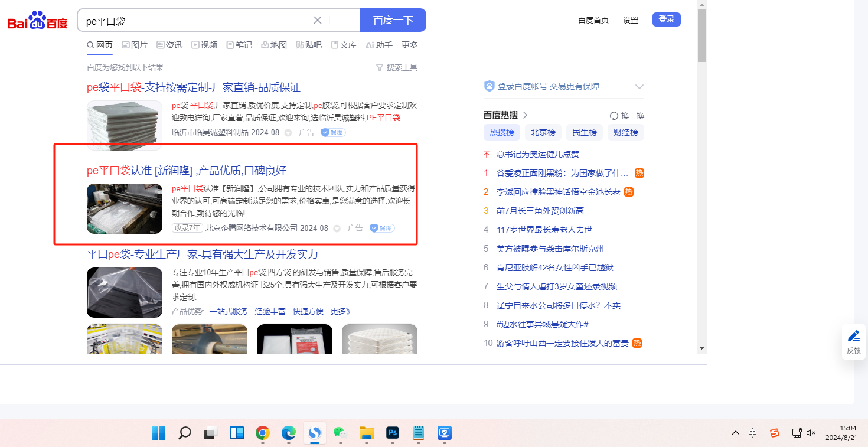Viewport: 868px width, 447px height.
Task: Select the 北京榜 hot list tab
Action: [543, 132]
